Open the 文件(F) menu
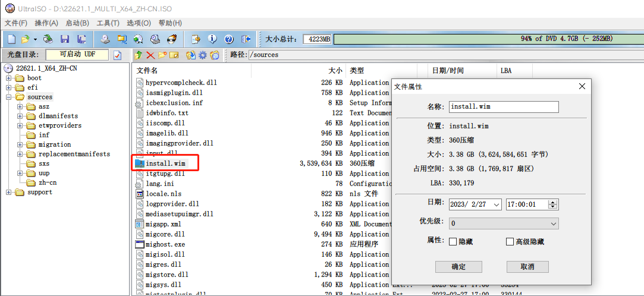The height and width of the screenshot is (296, 644). click(16, 23)
